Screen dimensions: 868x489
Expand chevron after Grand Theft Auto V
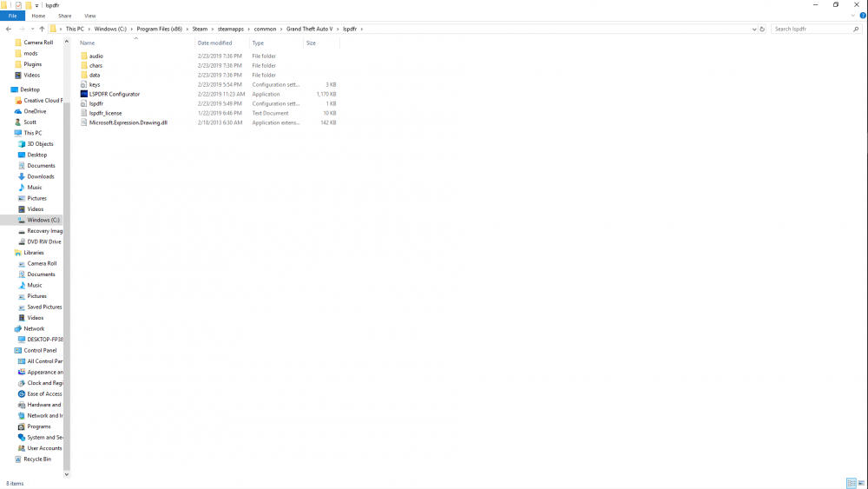(338, 29)
